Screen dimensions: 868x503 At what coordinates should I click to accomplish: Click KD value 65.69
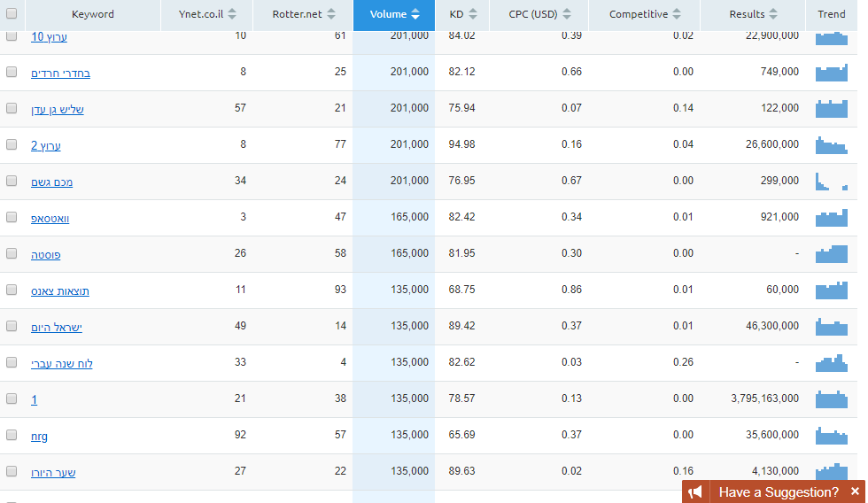[x=461, y=435]
